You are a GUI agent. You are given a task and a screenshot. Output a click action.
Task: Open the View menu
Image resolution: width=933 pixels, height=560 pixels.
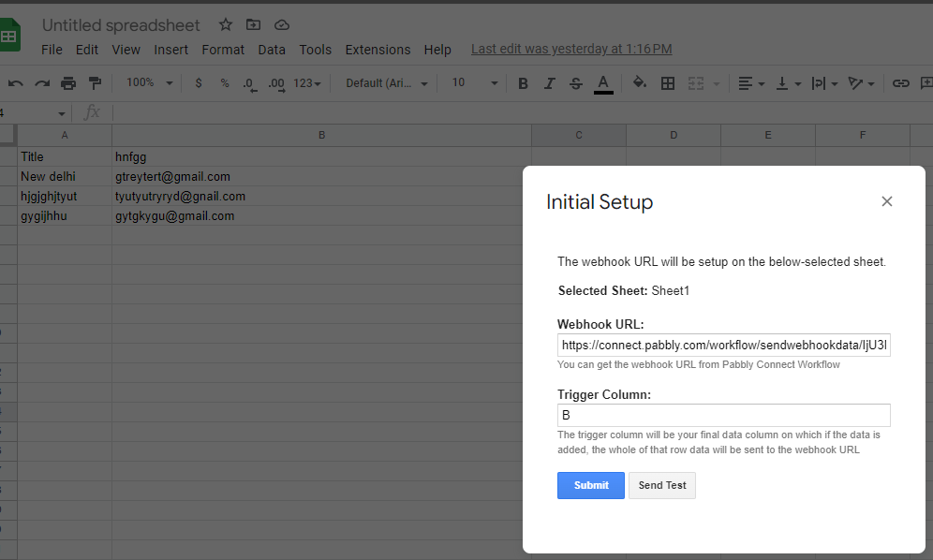126,50
